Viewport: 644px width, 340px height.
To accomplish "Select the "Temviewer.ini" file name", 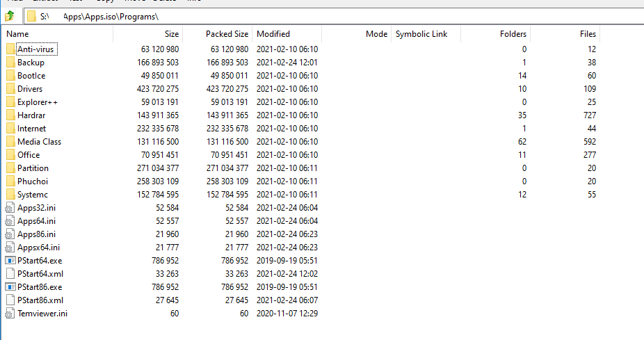I will (x=42, y=314).
